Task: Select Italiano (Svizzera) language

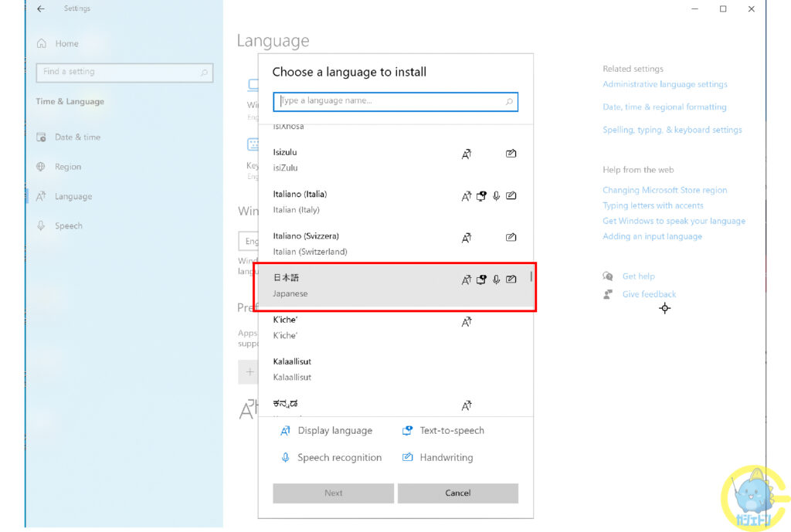Action: (395, 243)
